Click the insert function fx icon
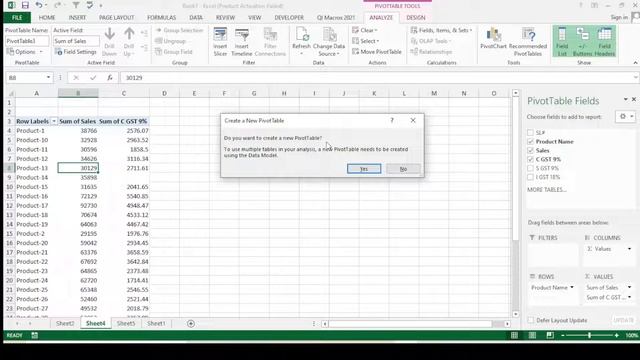640x360 pixels. tap(109, 78)
